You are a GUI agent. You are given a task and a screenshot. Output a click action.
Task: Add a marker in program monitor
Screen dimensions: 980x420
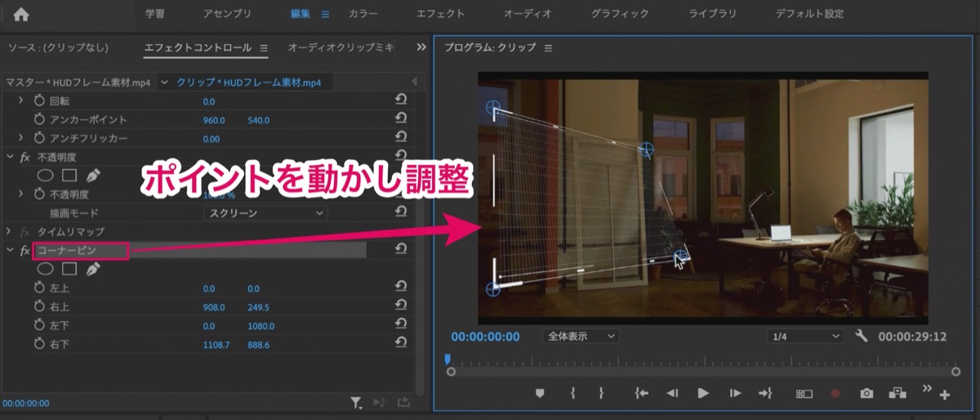point(539,393)
